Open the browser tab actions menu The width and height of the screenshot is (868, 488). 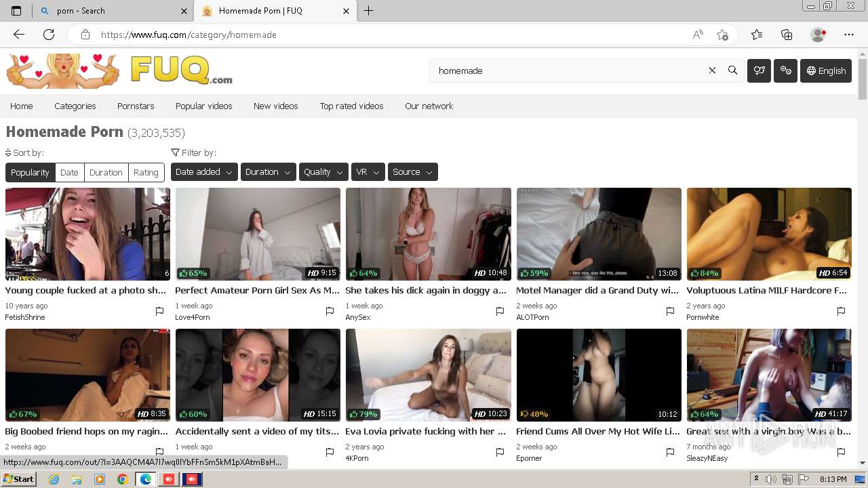click(x=16, y=11)
